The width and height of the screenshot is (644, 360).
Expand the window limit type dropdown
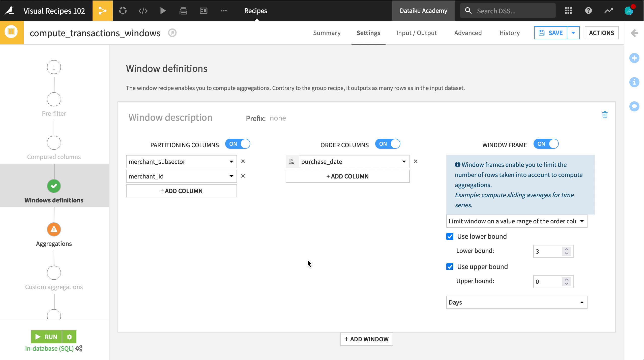(x=516, y=221)
